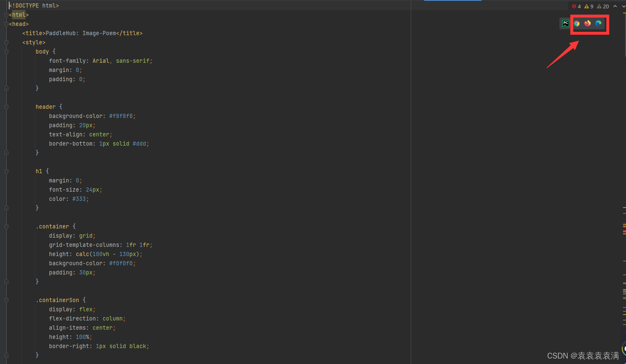Viewport: 626px width, 364px height.
Task: Click fold end marker of the h1 rule
Action: click(6, 208)
